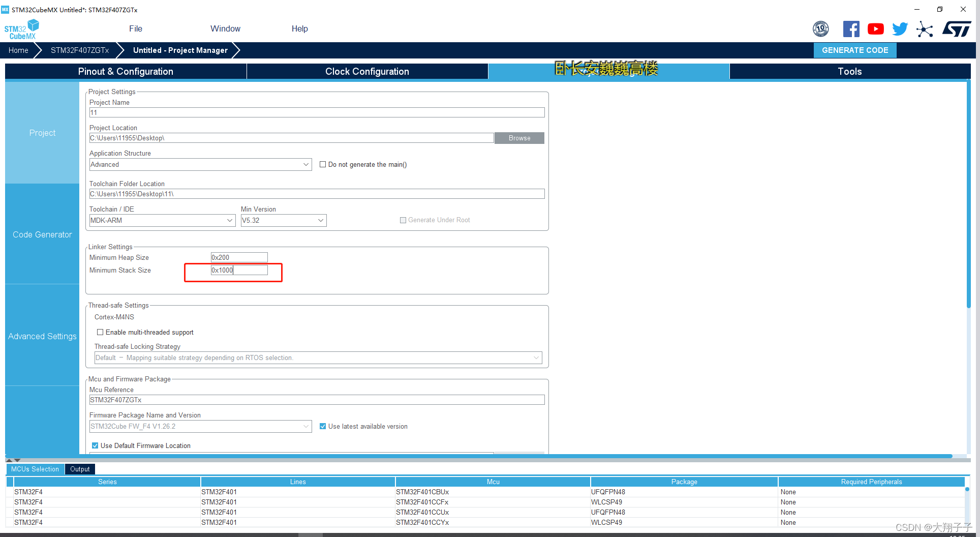Screen dimensions: 980x537
Task: Switch to Pinout & Configuration tab
Action: (126, 71)
